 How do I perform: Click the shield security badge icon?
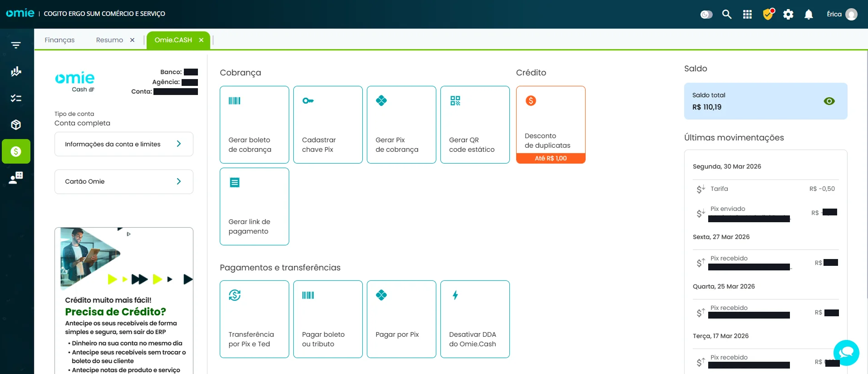point(768,15)
